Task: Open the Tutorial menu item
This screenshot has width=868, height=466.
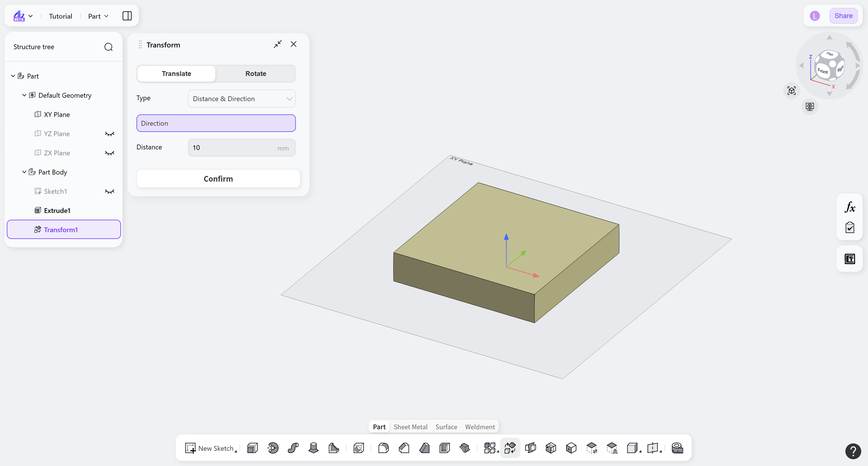Action: [61, 16]
